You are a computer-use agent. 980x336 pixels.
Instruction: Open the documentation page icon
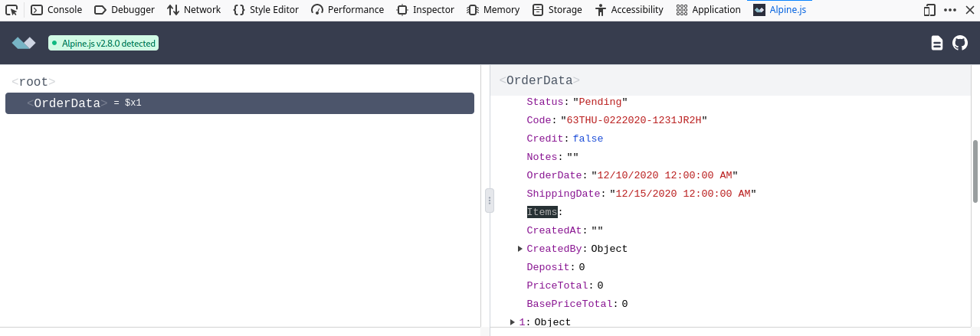click(936, 43)
